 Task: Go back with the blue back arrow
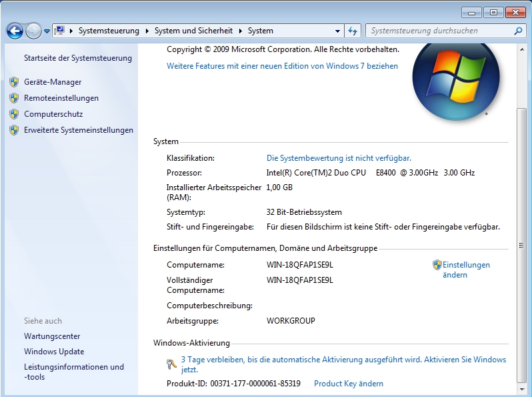(15, 31)
